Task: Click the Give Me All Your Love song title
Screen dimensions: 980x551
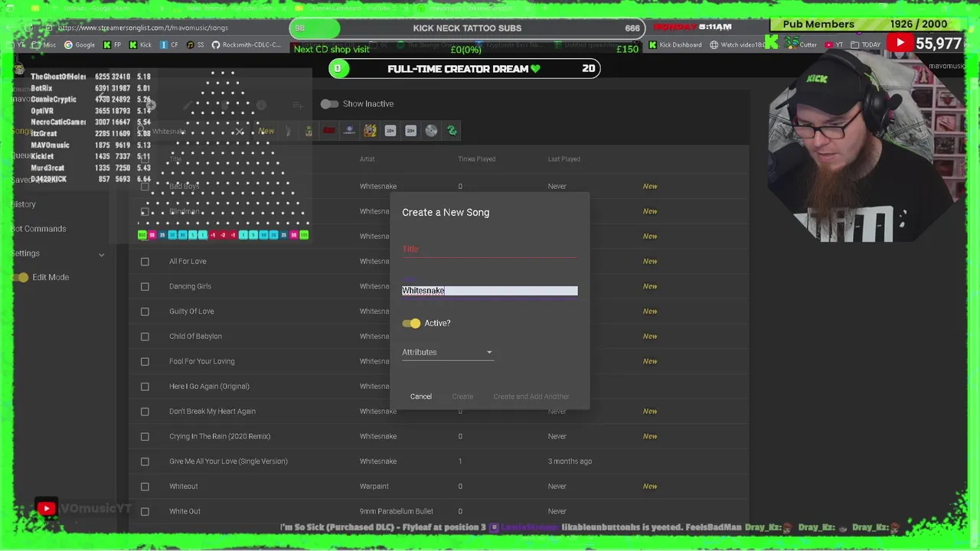Action: click(228, 461)
